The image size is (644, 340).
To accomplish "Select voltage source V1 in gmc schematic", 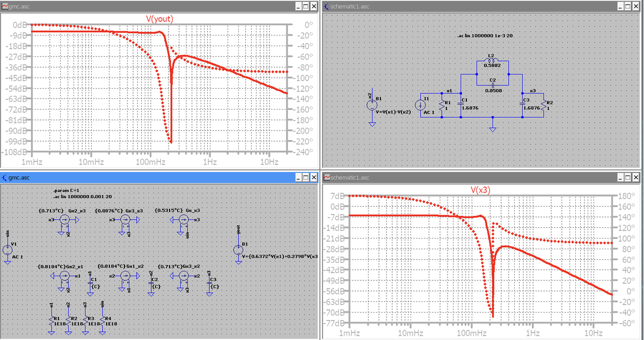I will [x=8, y=250].
